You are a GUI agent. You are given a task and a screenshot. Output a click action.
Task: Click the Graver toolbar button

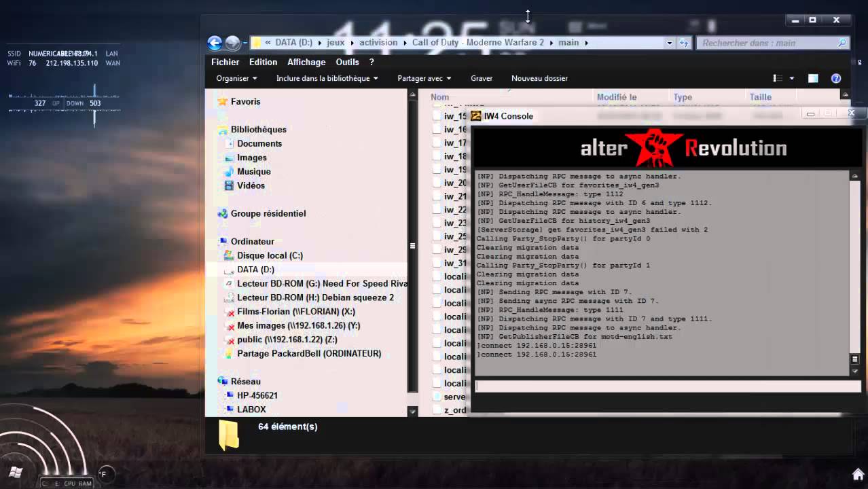coord(482,79)
